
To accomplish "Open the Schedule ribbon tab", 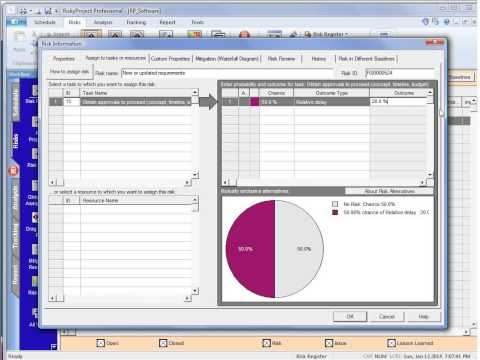I will [x=45, y=22].
